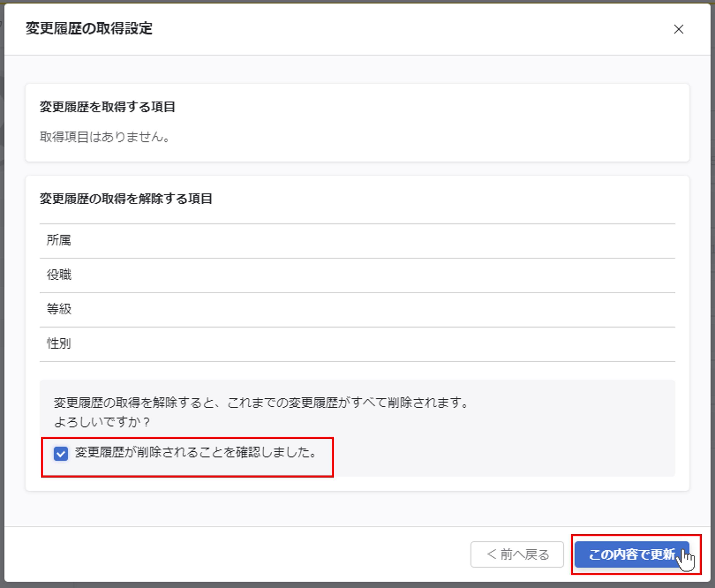Image resolution: width=715 pixels, height=588 pixels.
Task: Select the 所属 row
Action: [357, 240]
